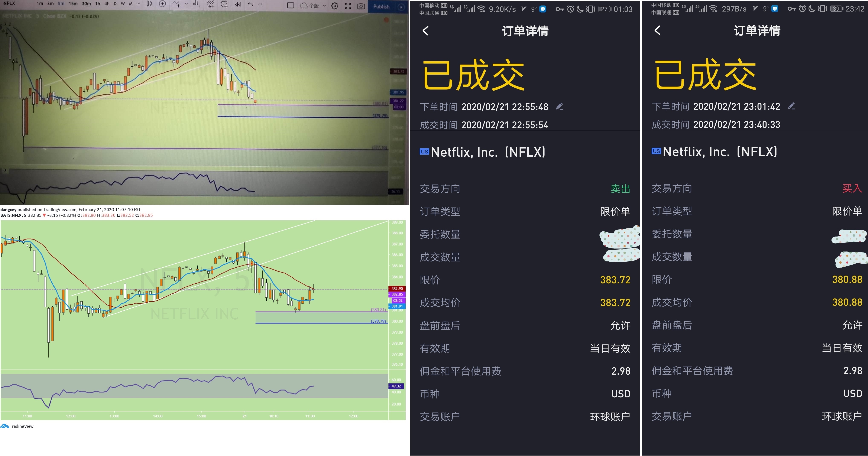Click the 环球账户 value in sell order

pyautogui.click(x=610, y=417)
